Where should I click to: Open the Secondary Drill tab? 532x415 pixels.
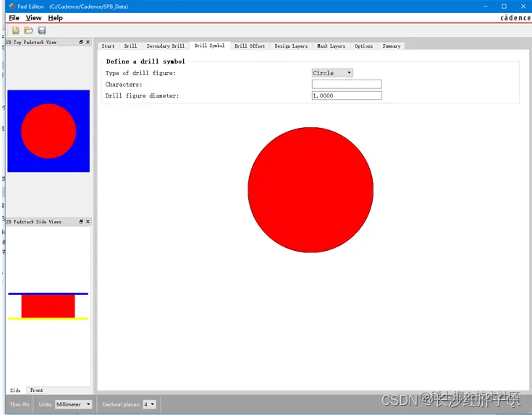pos(166,46)
